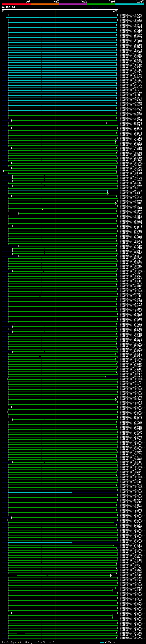Click the white query sequence bar

[60, 9]
